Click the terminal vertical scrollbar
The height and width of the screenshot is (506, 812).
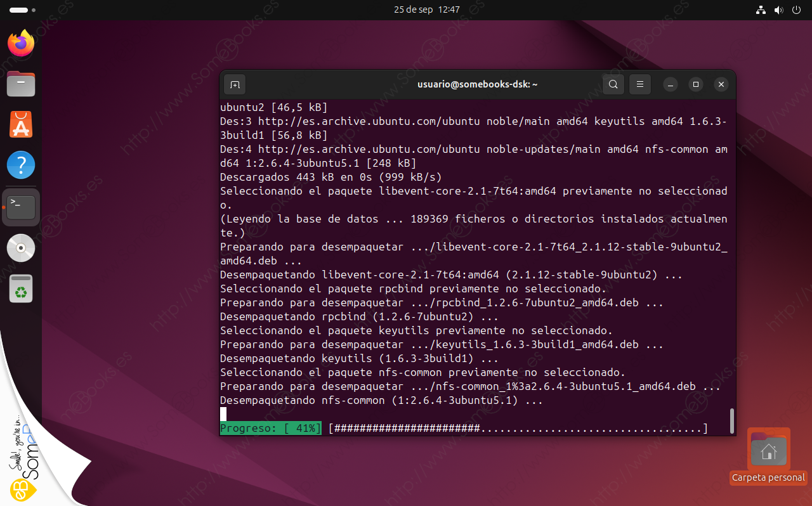click(x=732, y=420)
